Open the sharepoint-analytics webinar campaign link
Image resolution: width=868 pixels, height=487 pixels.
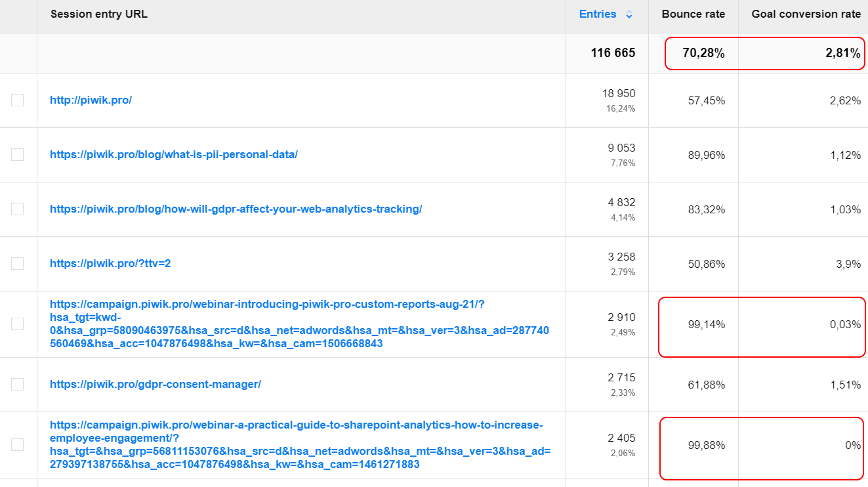pyautogui.click(x=296, y=425)
